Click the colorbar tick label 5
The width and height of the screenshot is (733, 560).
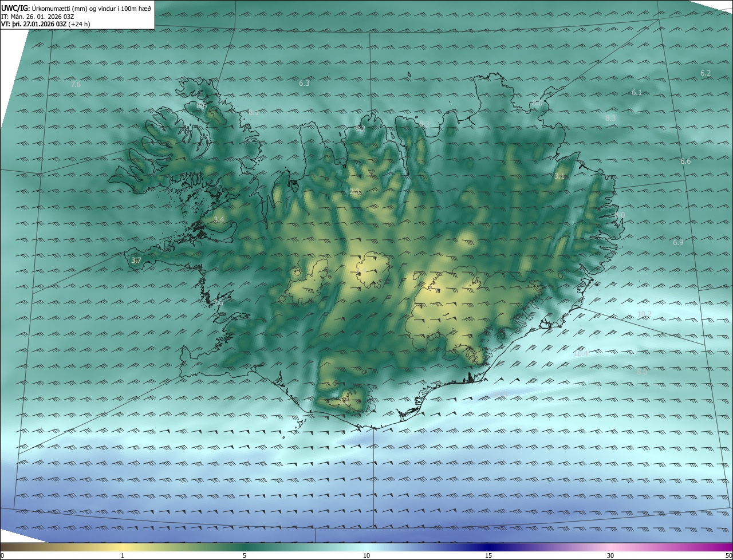(245, 556)
